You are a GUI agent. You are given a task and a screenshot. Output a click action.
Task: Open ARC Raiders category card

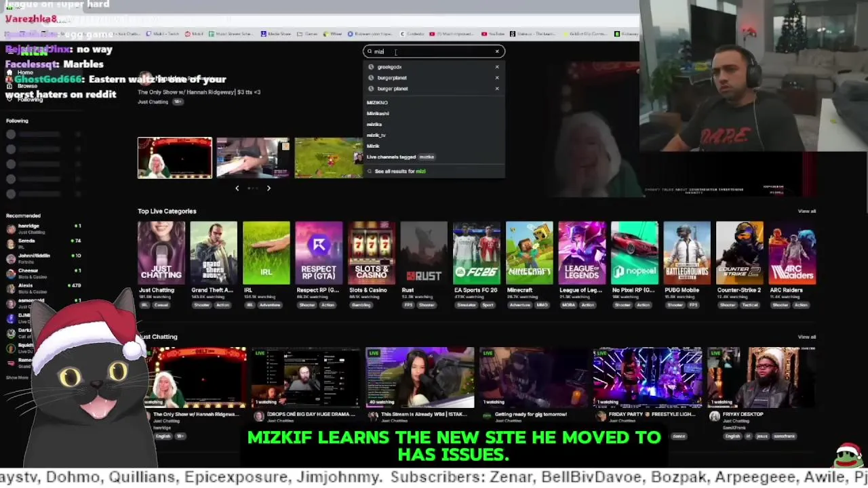792,252
